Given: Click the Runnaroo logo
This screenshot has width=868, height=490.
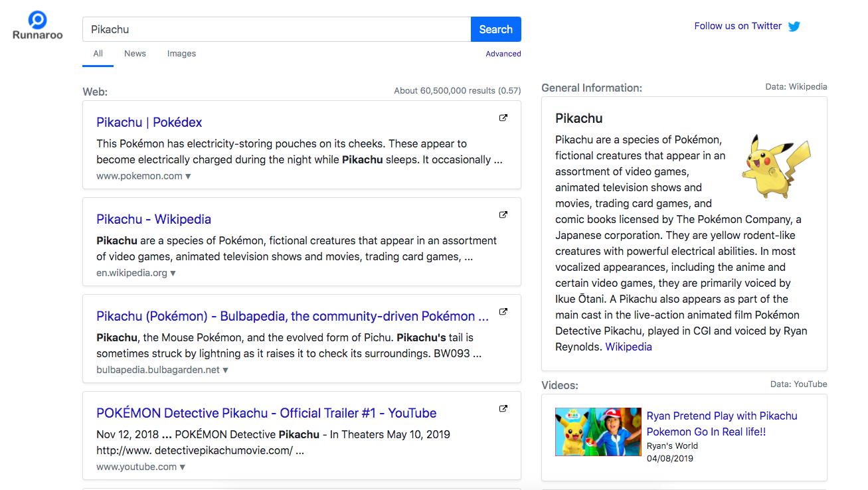Looking at the screenshot, I should point(37,25).
